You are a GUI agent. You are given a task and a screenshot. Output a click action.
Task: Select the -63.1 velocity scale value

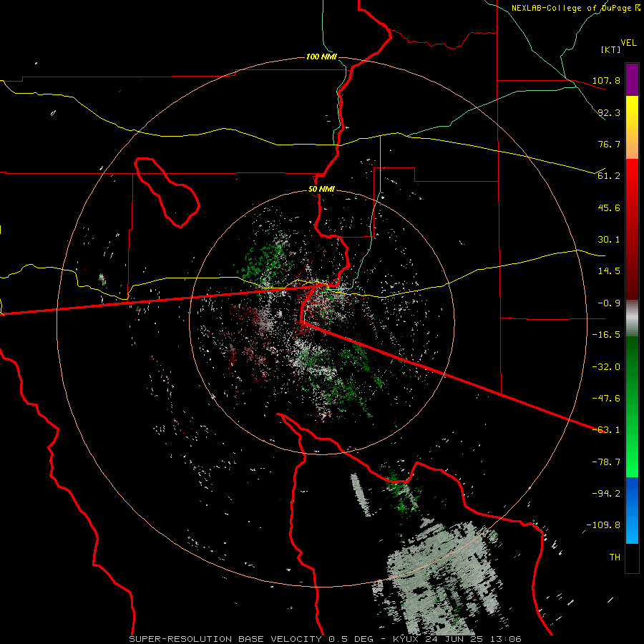click(606, 430)
